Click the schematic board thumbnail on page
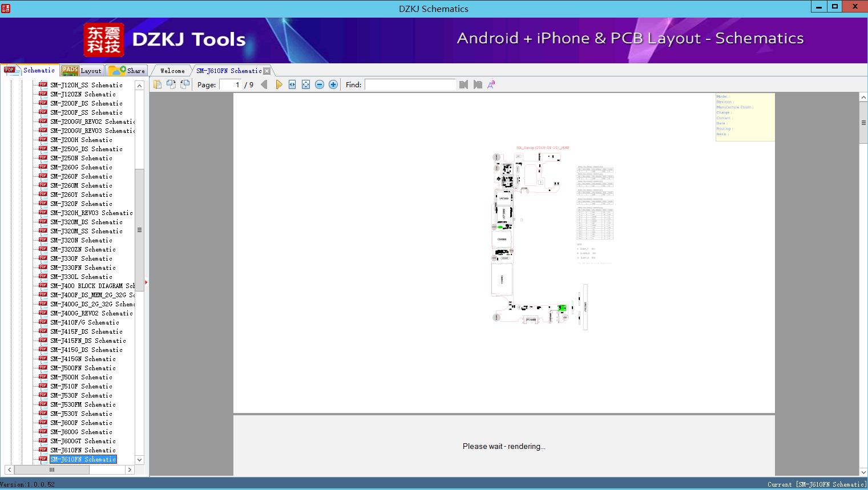The width and height of the screenshot is (868, 490). pyautogui.click(x=539, y=240)
